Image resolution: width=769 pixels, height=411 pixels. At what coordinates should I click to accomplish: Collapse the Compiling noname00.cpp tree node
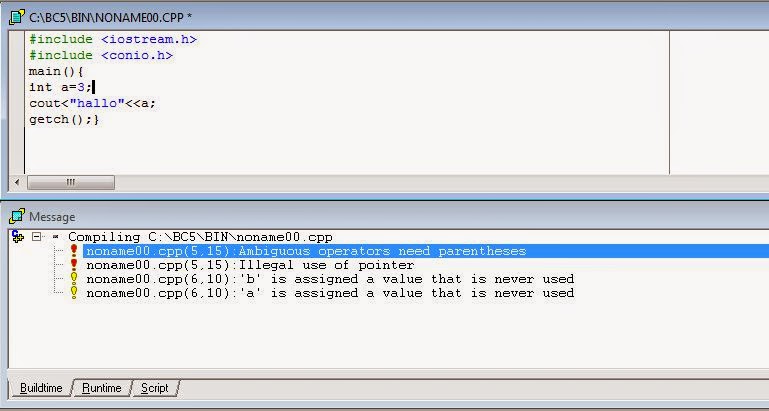[36, 237]
